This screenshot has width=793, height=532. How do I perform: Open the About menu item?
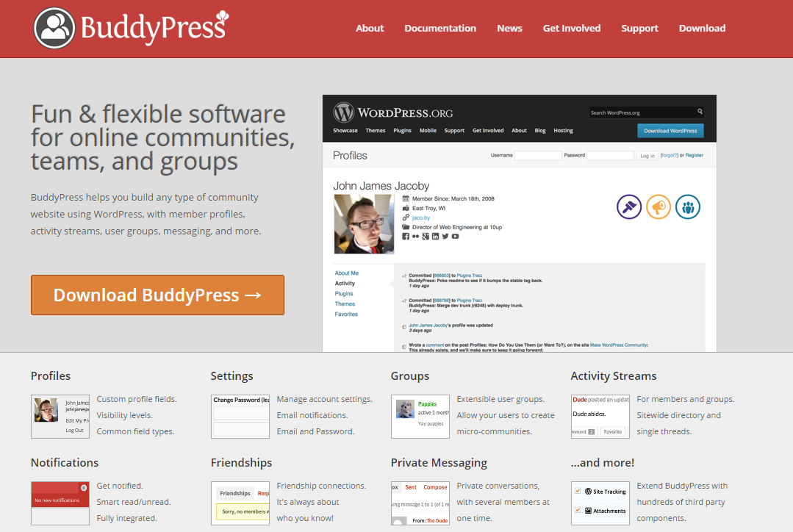(370, 29)
